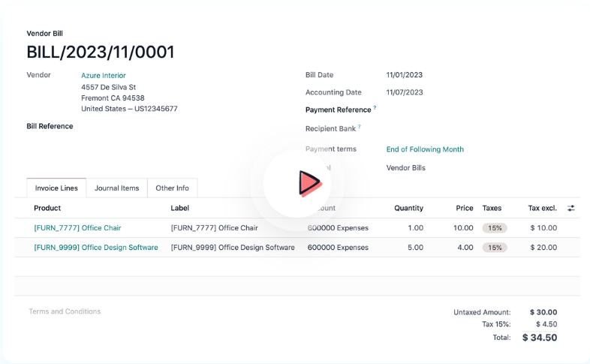Click the Quantity column header
590x364 pixels.
point(408,208)
